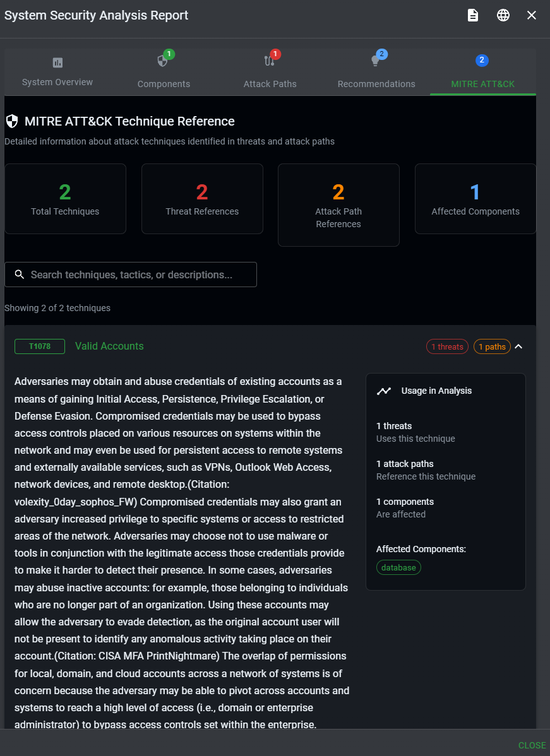Click the 1 threats badge

coord(447,346)
